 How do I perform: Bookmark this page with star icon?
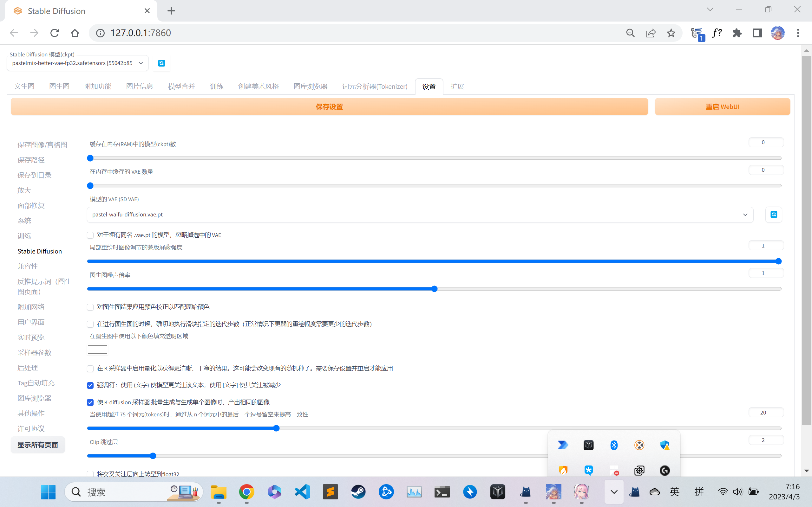[671, 33]
